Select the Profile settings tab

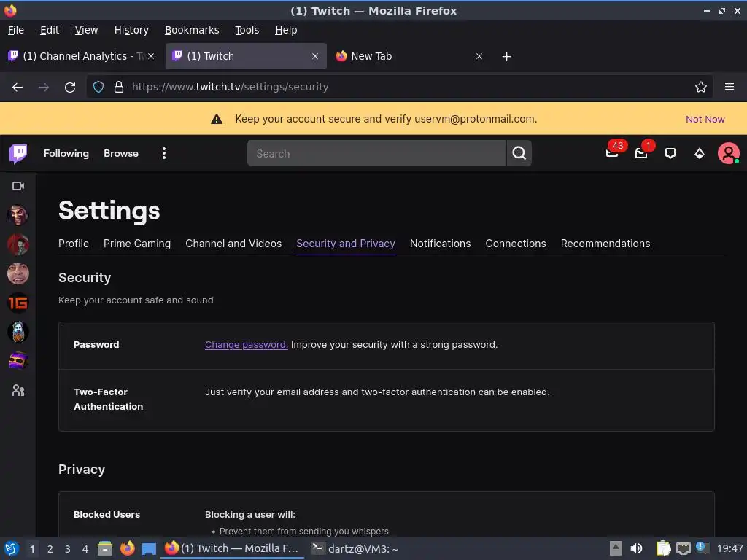click(x=74, y=244)
